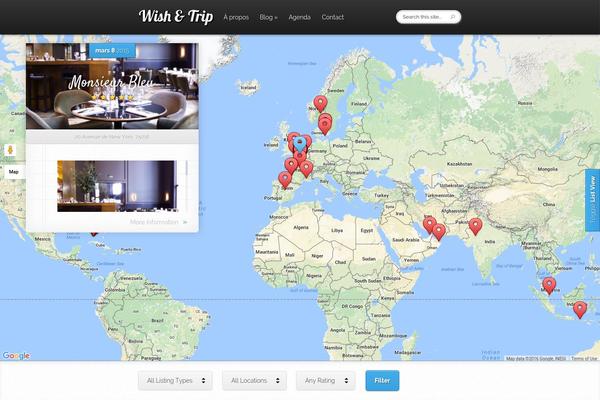Open the map Terms of Use link
The image size is (600, 400).
click(584, 359)
